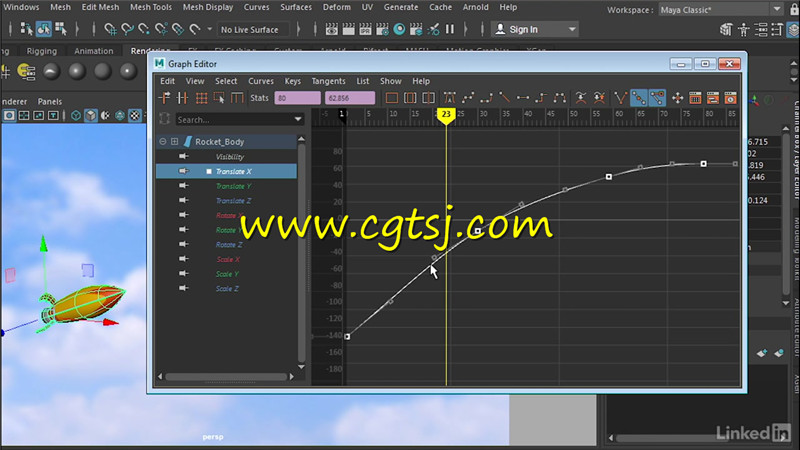Open the Make Live dropdown arrow
The height and width of the screenshot is (450, 800).
point(209,29)
